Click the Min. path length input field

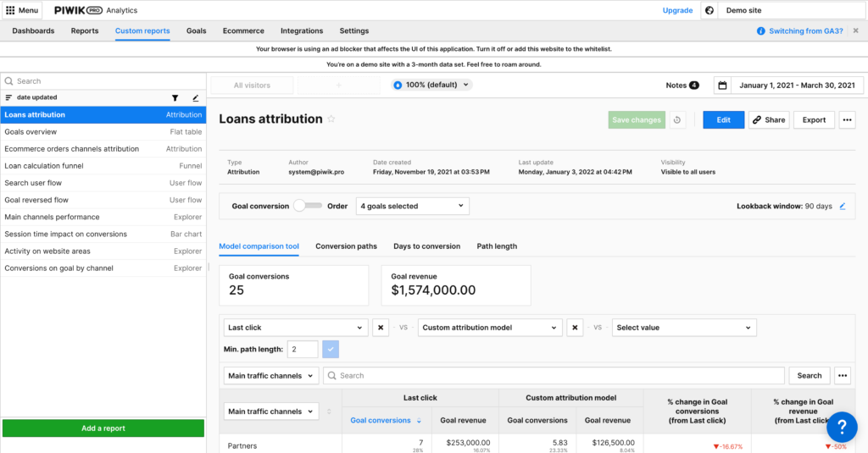[x=303, y=350]
